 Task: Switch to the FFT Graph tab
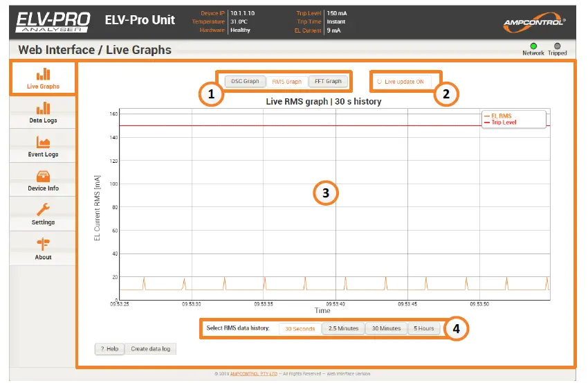328,81
